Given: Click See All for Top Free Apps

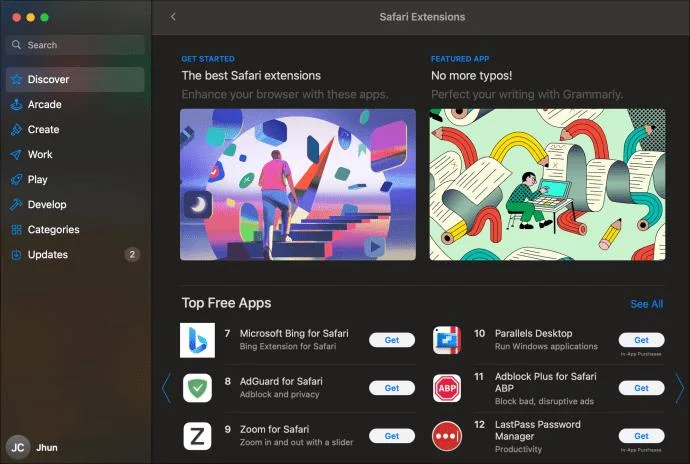Looking at the screenshot, I should coord(646,304).
